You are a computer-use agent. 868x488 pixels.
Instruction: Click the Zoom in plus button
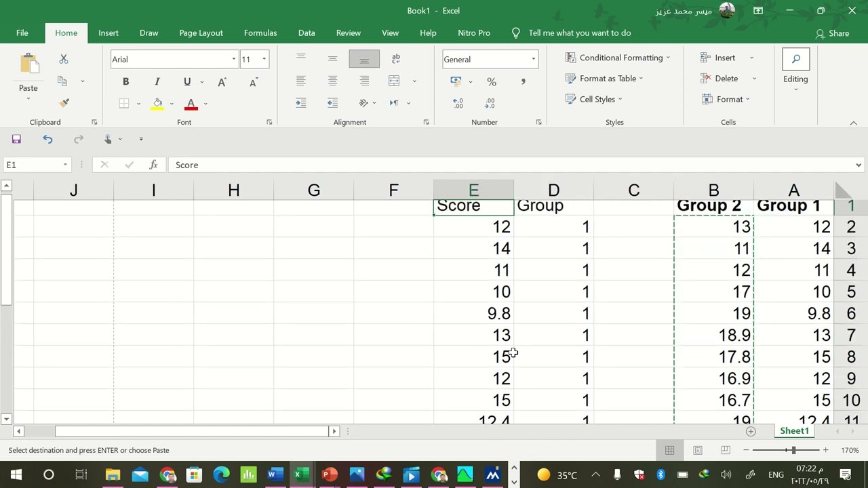click(825, 450)
